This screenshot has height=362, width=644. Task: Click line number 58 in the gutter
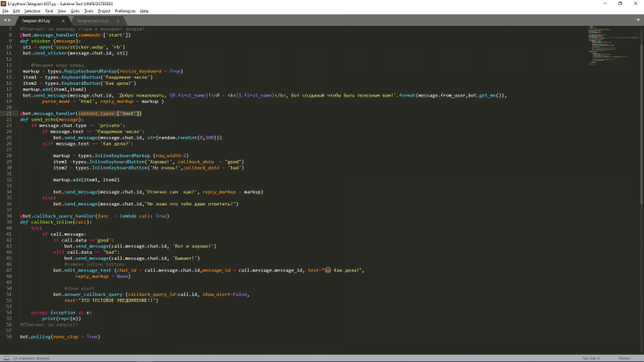(x=9, y=337)
